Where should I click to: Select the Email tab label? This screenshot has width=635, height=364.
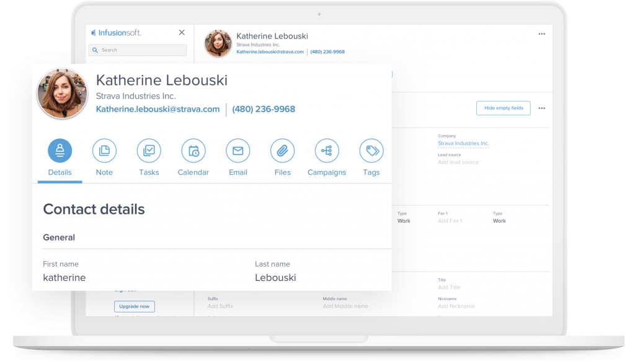pyautogui.click(x=238, y=172)
